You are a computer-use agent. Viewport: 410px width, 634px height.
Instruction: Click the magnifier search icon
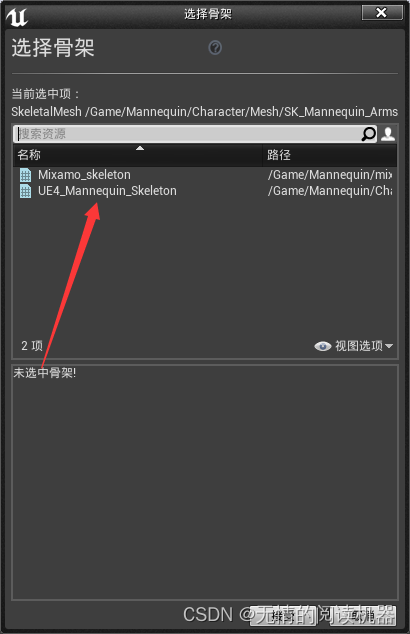[368, 134]
